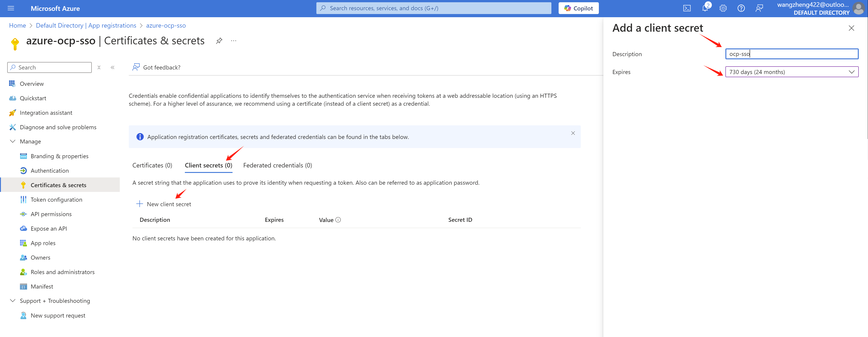Viewport: 868px width, 337px height.
Task: Click the Description text field
Action: [x=792, y=54]
